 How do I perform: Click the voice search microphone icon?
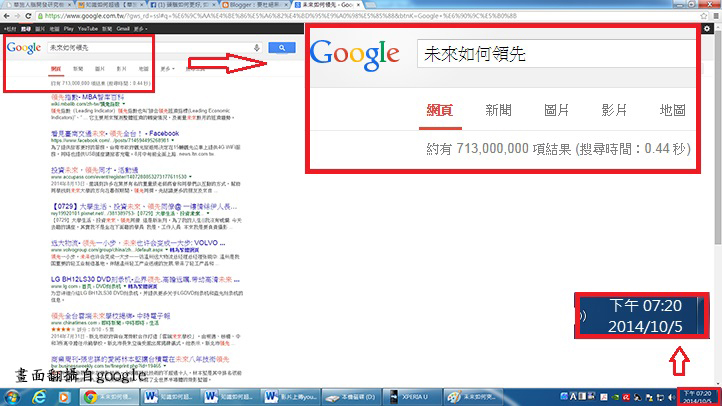[x=256, y=47]
